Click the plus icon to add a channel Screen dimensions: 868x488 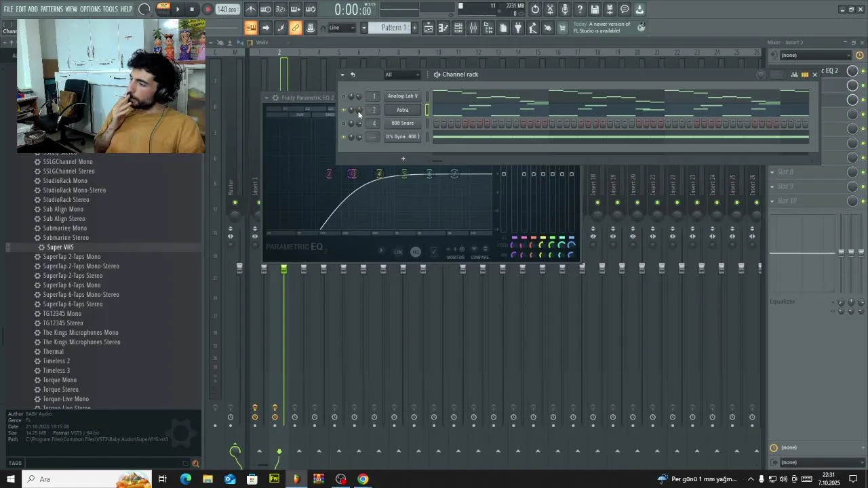pyautogui.click(x=403, y=159)
